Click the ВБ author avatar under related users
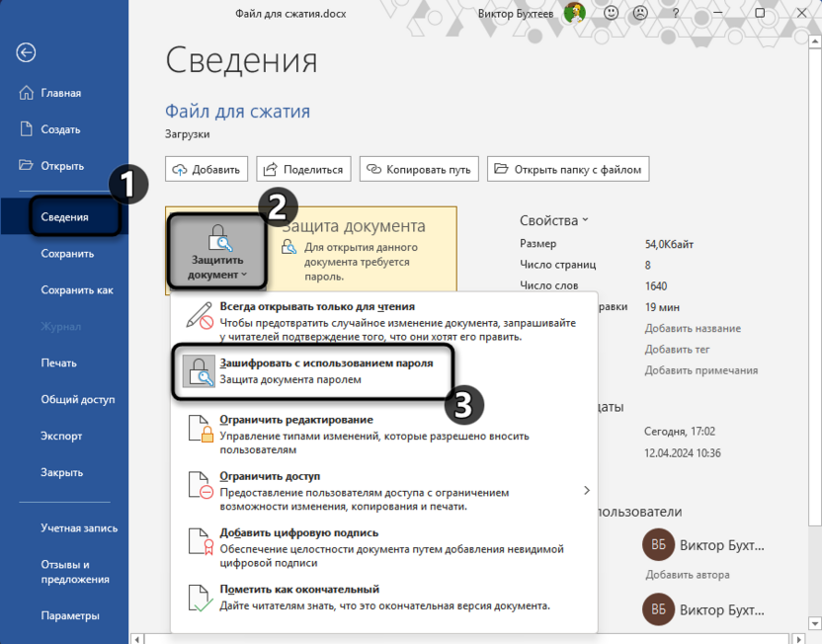Image resolution: width=822 pixels, height=644 pixels. pyautogui.click(x=657, y=544)
